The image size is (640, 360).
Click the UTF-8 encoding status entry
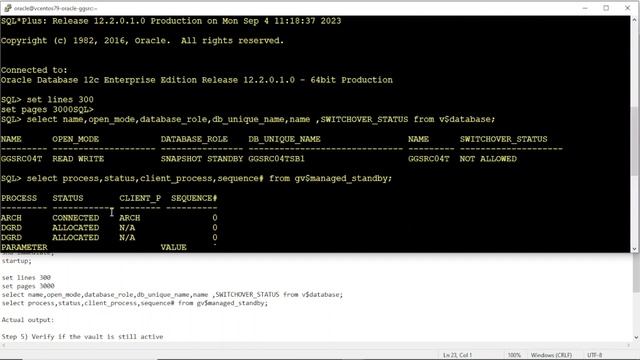point(594,355)
